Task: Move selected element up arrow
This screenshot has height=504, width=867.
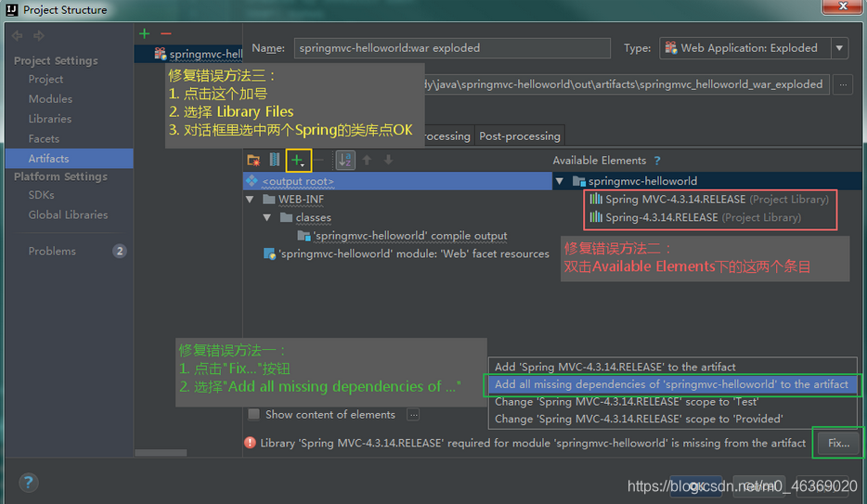Action: tap(367, 160)
